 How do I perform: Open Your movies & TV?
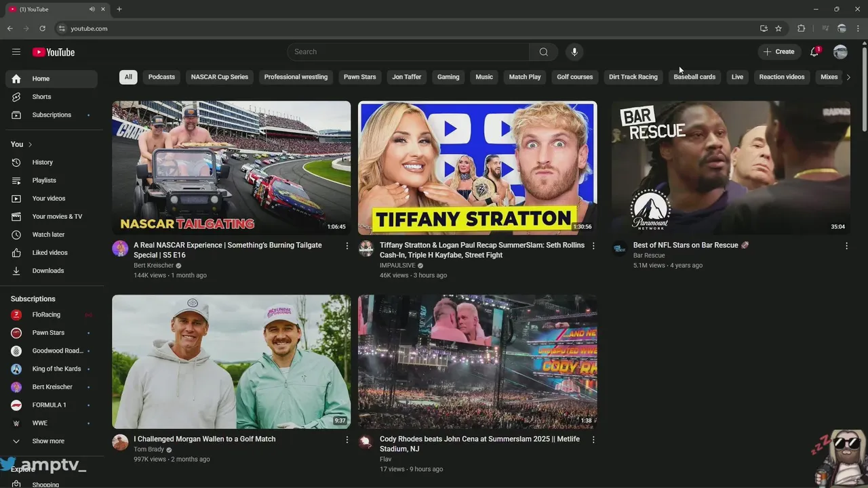pyautogui.click(x=52, y=217)
